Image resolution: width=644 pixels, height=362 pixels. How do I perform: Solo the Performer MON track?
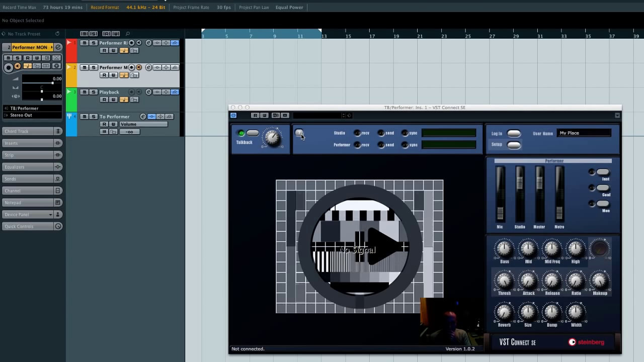(x=94, y=67)
